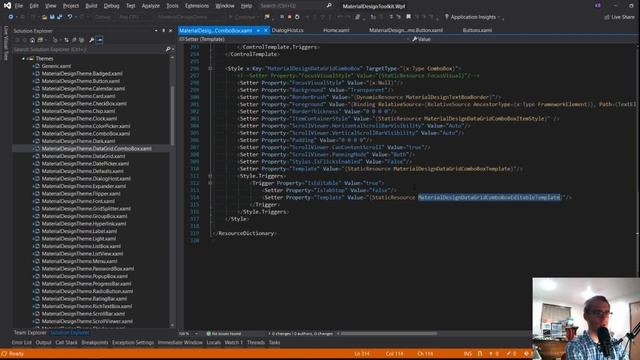Open the Debug menu
Screen dimensions: 640x360
pos(111,6)
